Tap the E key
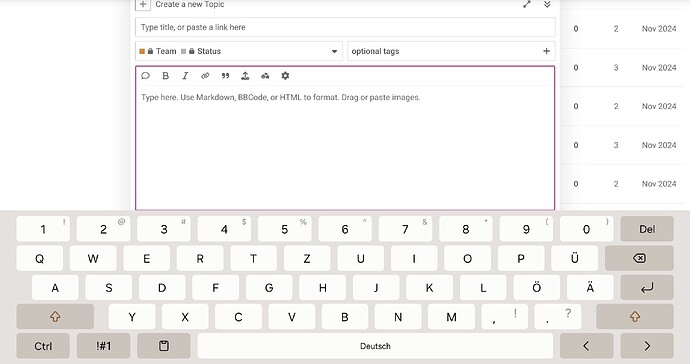This screenshot has height=364, width=690. pyautogui.click(x=147, y=258)
